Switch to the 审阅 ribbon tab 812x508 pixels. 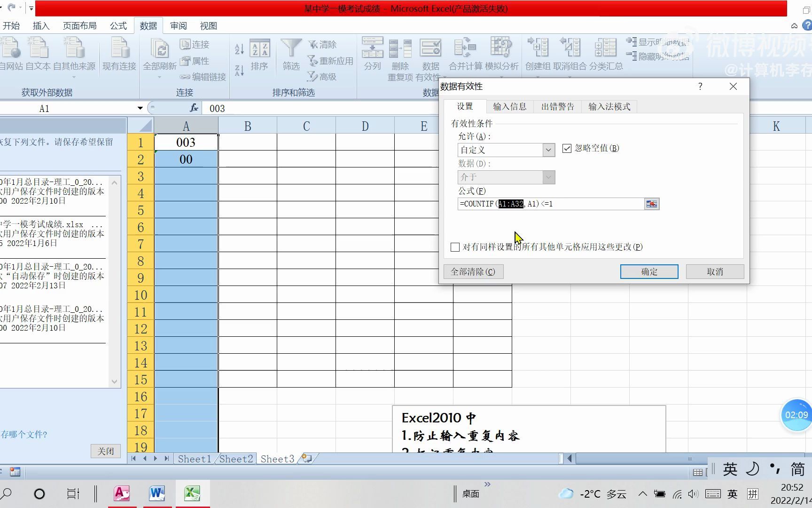[179, 26]
